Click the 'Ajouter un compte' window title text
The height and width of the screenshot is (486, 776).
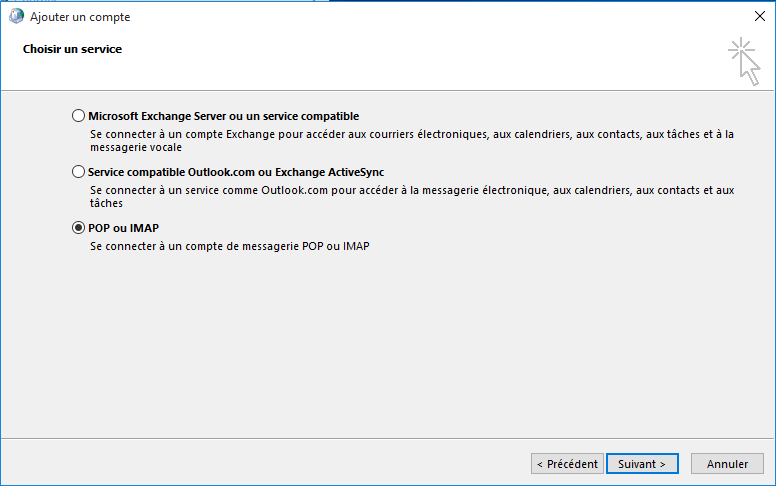click(80, 17)
